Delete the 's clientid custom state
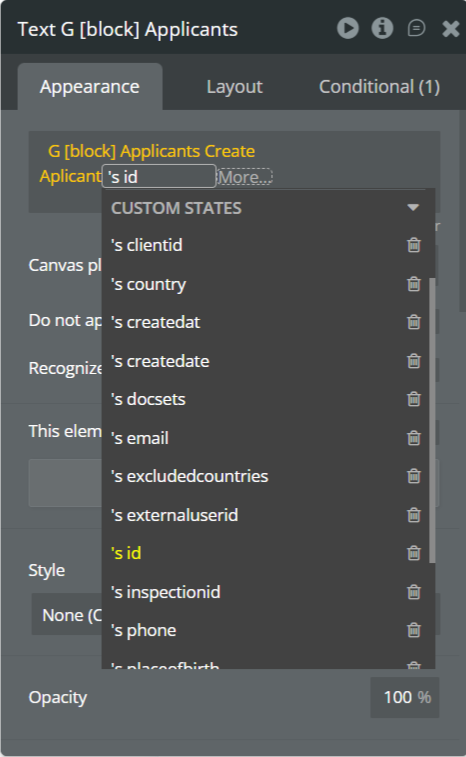Screen dimensions: 466x757 pyautogui.click(x=414, y=245)
